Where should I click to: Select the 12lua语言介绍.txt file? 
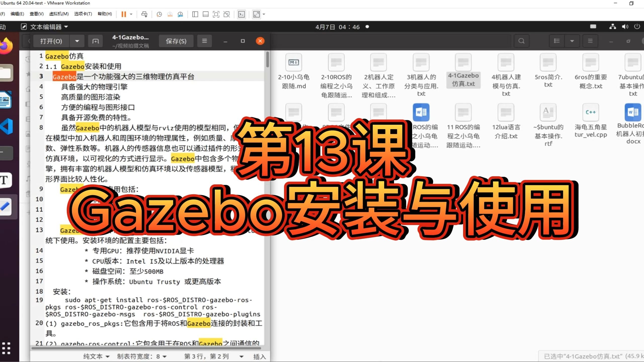(506, 122)
